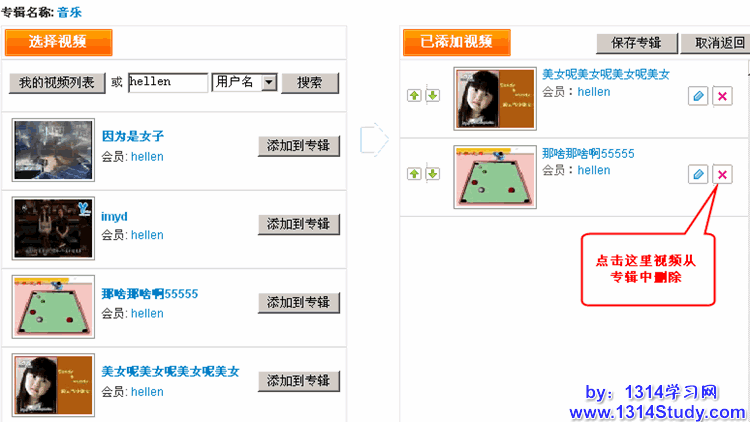Move the 那啥那啥啊55555 video up
Viewport: 750px width, 422px height.
click(414, 174)
